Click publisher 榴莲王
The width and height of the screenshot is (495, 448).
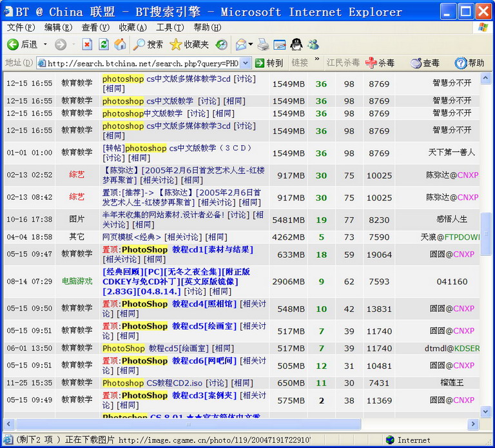452,383
